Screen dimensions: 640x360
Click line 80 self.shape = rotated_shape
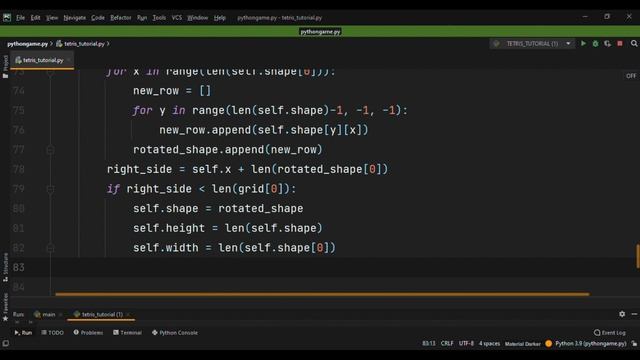coord(218,209)
